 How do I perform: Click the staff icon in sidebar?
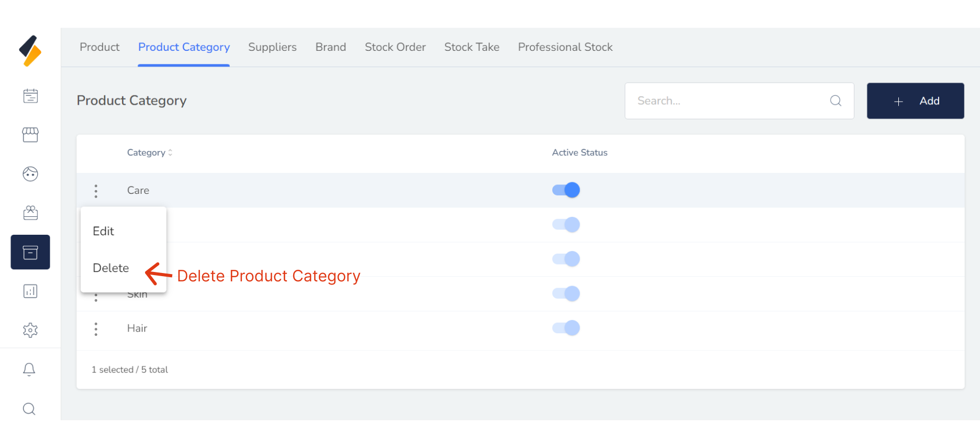click(30, 213)
